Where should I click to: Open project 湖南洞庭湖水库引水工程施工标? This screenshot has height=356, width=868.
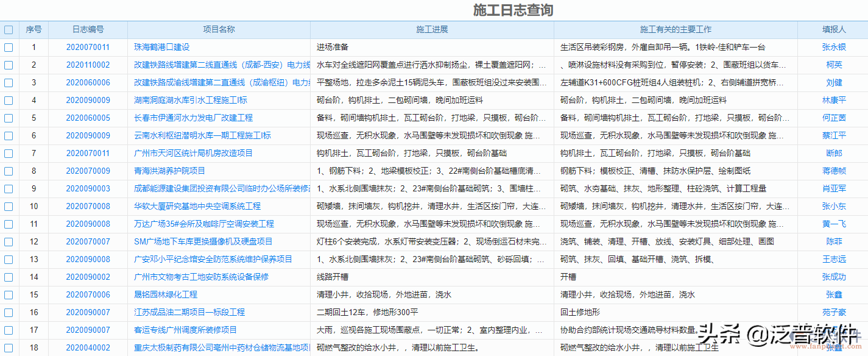point(191,100)
